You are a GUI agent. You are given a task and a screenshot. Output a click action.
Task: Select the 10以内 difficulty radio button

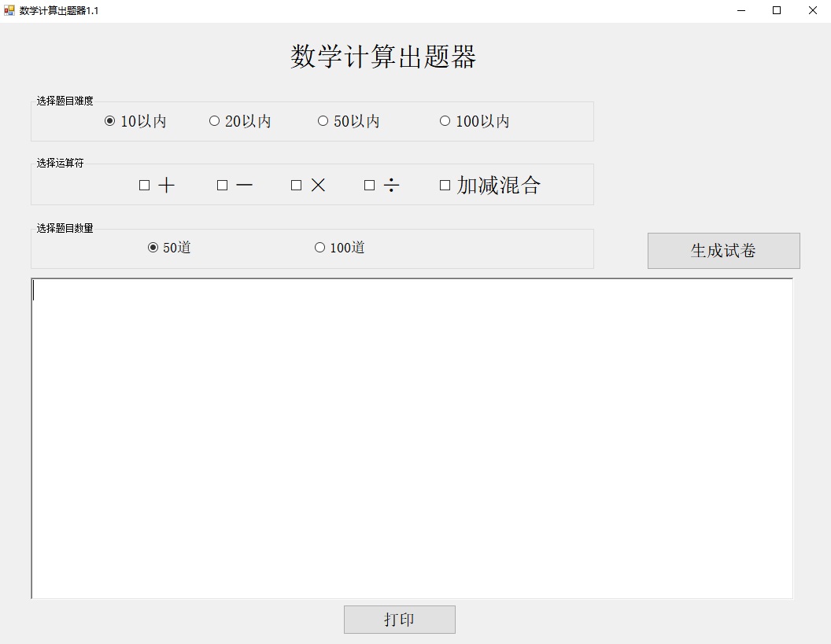135,121
